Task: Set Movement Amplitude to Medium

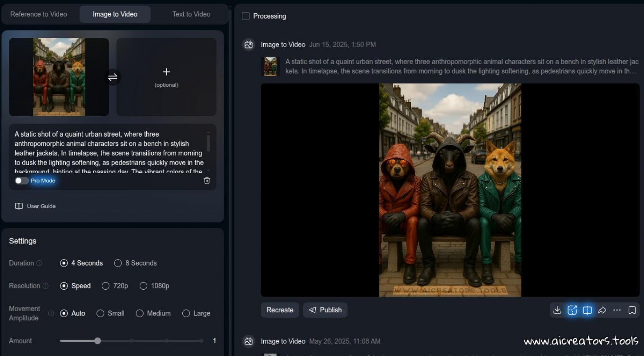Action: (153, 313)
